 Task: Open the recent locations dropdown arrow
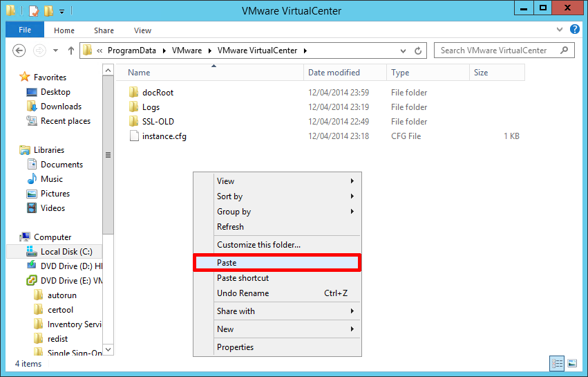pos(55,50)
